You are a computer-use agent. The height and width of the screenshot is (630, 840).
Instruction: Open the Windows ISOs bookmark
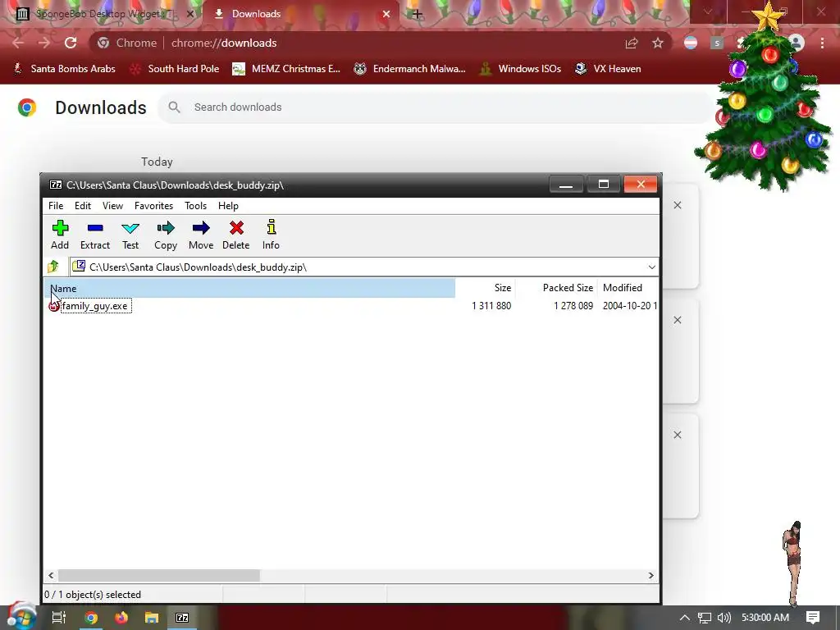520,69
